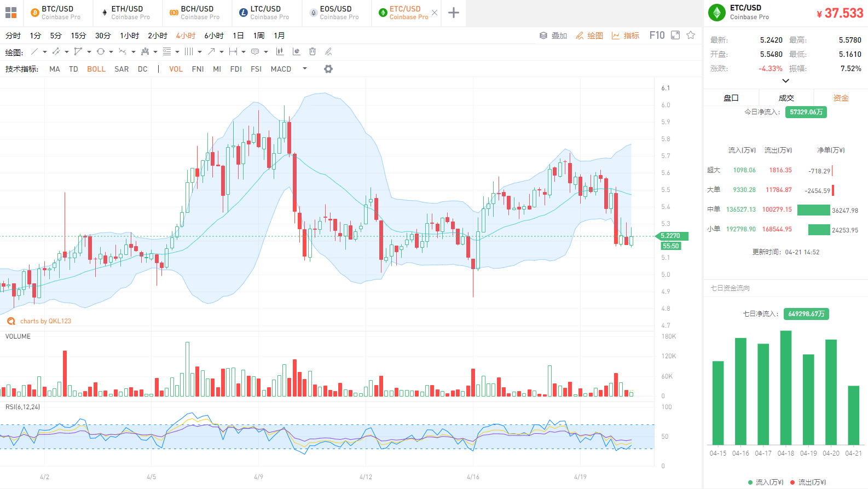Open the grid layout icon at top-left

(x=11, y=13)
